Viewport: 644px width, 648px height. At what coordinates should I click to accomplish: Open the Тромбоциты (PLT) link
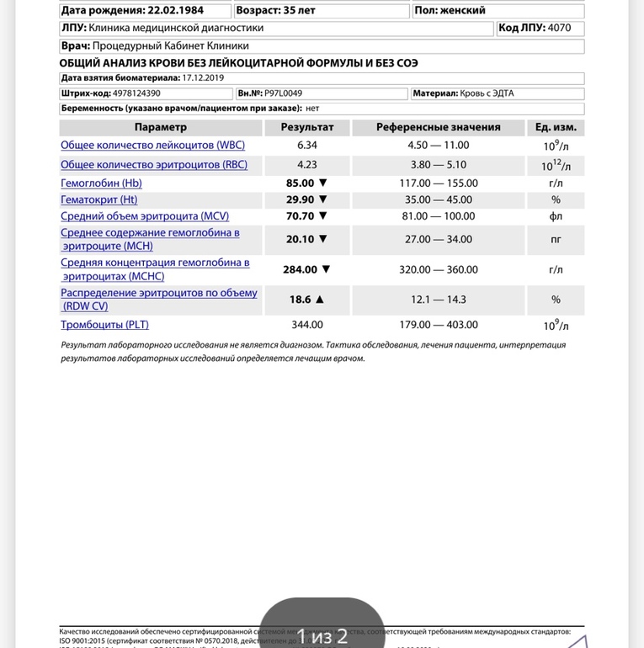click(x=104, y=325)
